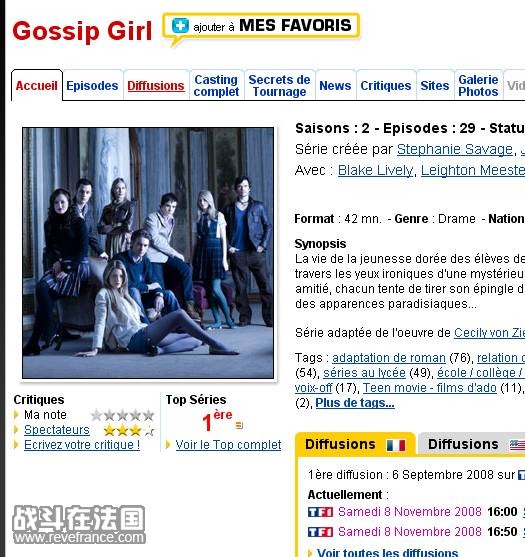Open the Galerie Photos tab
The height and width of the screenshot is (557, 525).
[x=478, y=86]
